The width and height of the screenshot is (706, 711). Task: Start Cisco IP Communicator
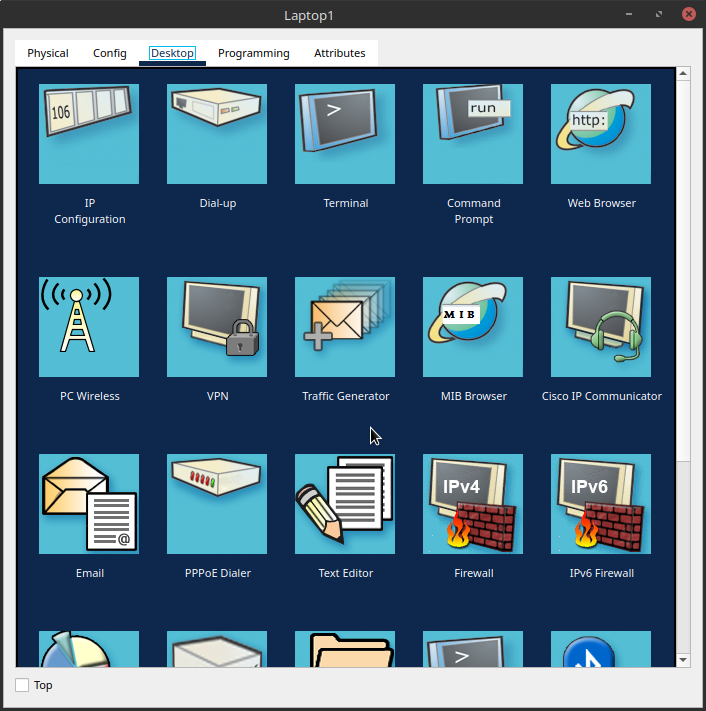point(601,327)
